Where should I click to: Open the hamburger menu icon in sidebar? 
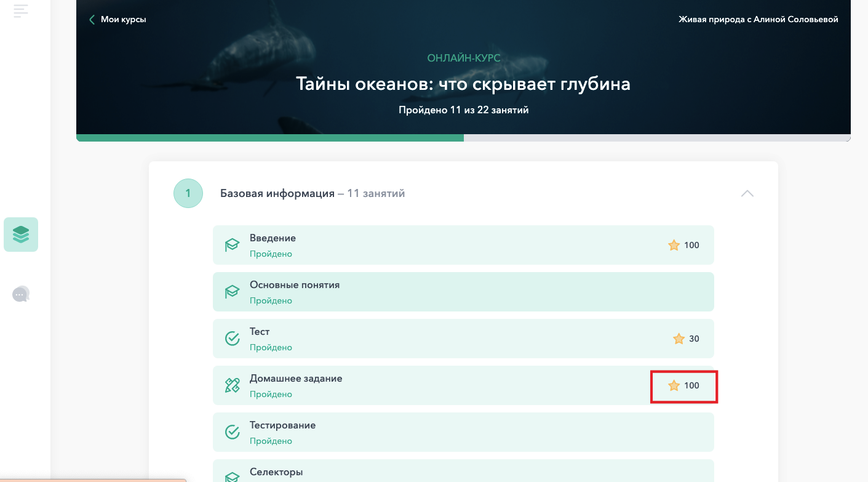pyautogui.click(x=21, y=10)
